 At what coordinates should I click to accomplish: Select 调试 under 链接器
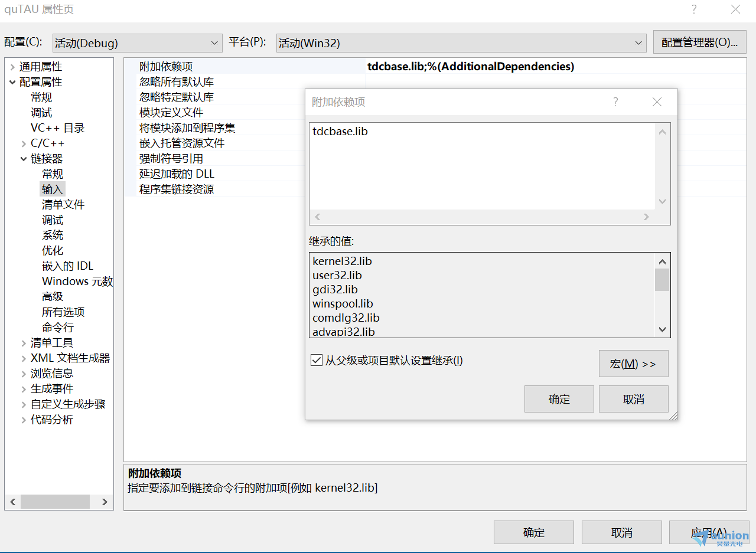(x=53, y=220)
